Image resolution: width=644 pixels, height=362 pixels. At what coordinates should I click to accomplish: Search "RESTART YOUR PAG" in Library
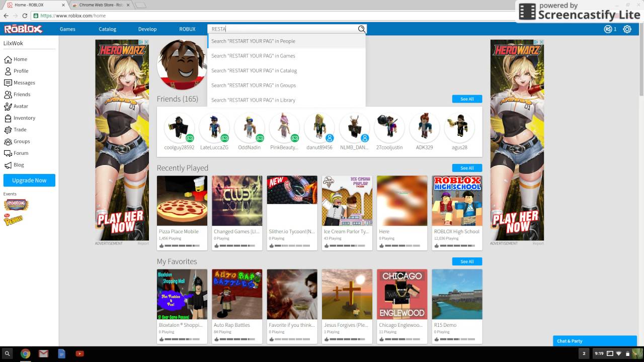pos(286,100)
